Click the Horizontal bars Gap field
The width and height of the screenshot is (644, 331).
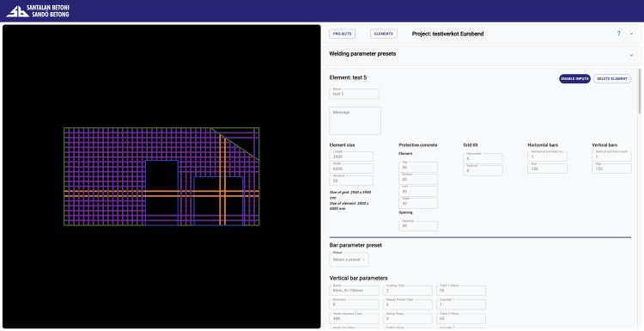coord(547,169)
